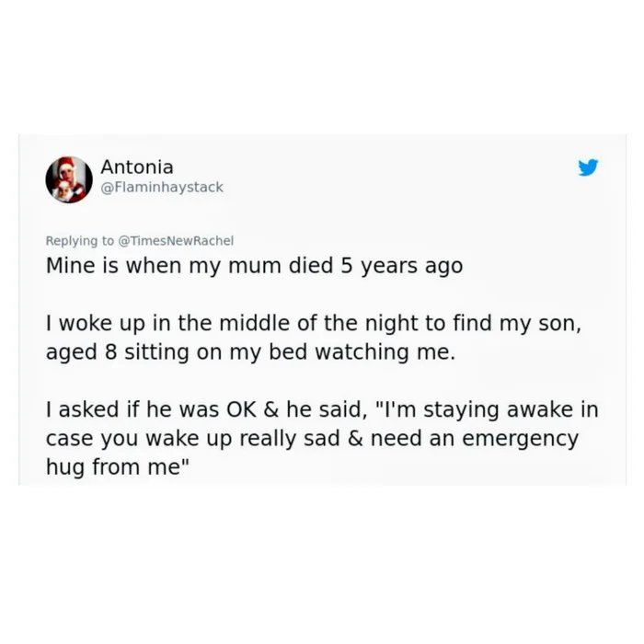The image size is (644, 644).
Task: Open the @Flaminhaystack handle
Action: (x=162, y=188)
